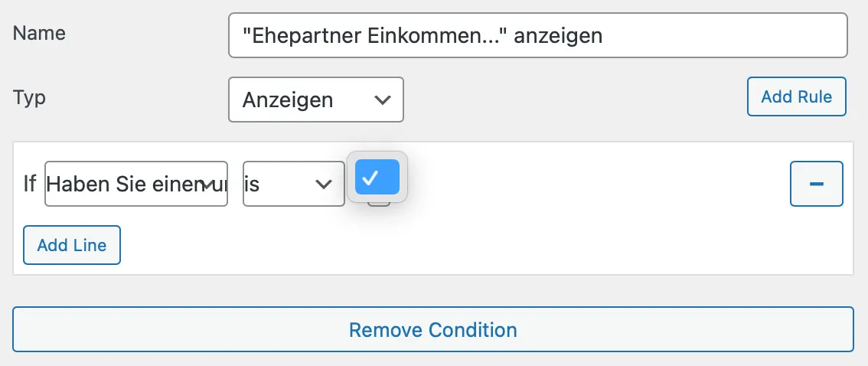This screenshot has width=868, height=366.
Task: Open the "Haben Sie einen" field dropdown
Action: coord(136,184)
